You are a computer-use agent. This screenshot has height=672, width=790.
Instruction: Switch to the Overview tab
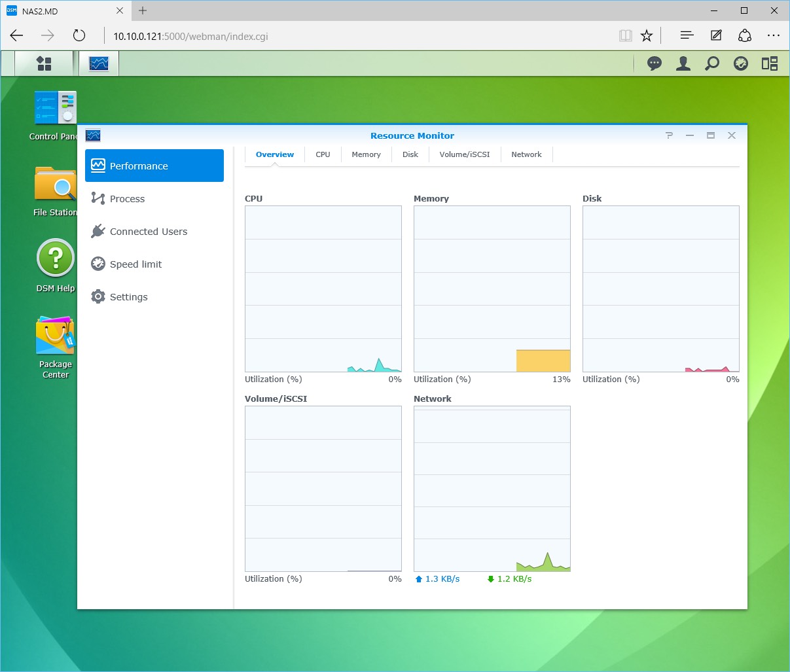coord(275,154)
